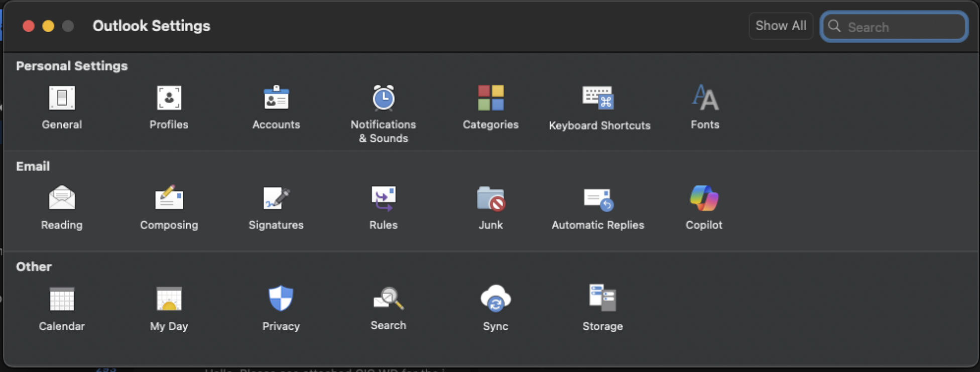Focus the settings Search field

click(x=894, y=26)
